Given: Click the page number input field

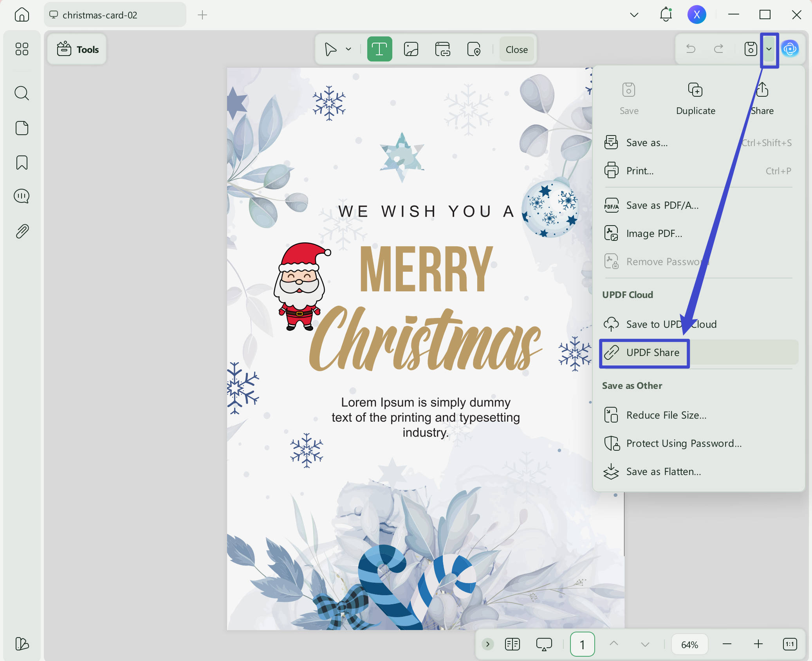Looking at the screenshot, I should click(x=582, y=644).
